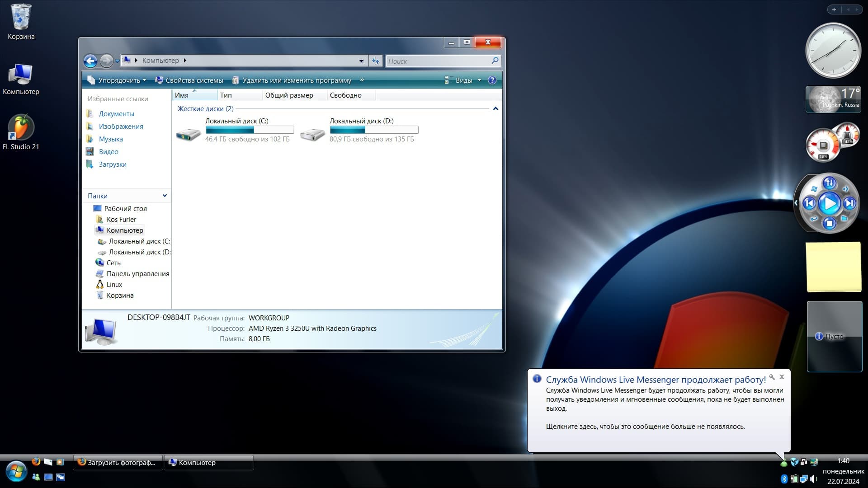Select the Компьютер desktop icon
The image size is (868, 488).
pyautogui.click(x=21, y=80)
